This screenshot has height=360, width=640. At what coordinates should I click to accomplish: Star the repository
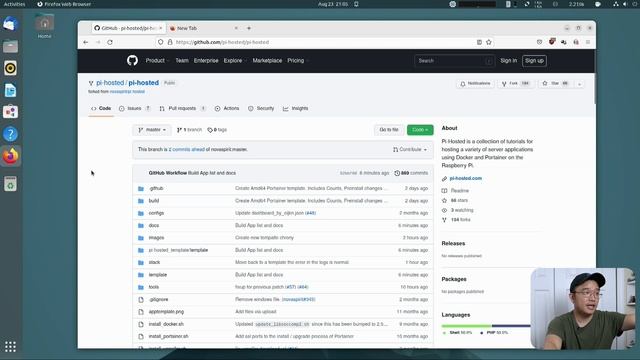click(555, 84)
